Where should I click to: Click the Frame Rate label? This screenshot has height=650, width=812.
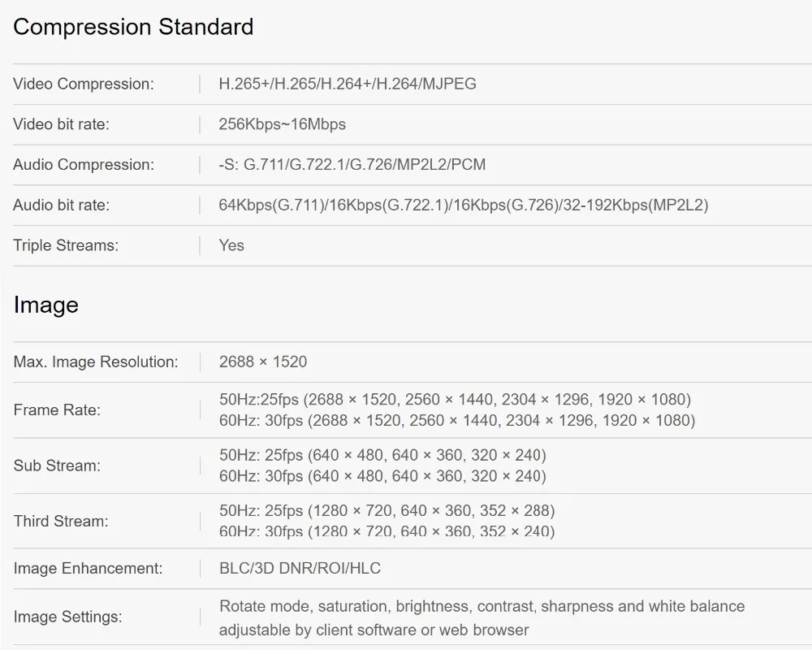(x=57, y=410)
